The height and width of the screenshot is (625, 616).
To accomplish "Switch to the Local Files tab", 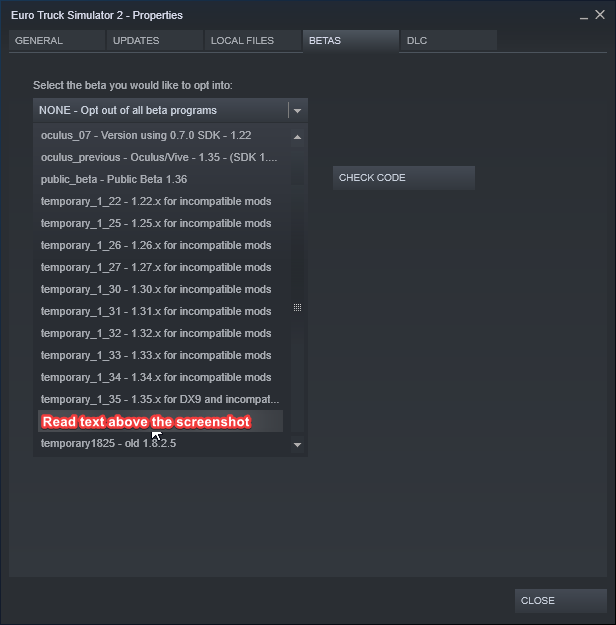I will coord(252,41).
